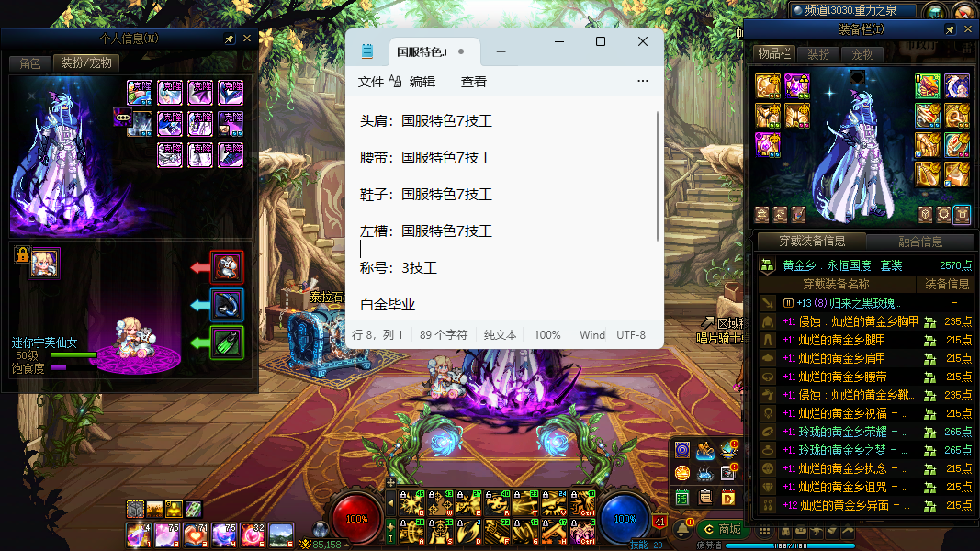Screen dimensions: 980x551
Task: Switch to the 宠物 tab in equipment panel
Action: [862, 55]
